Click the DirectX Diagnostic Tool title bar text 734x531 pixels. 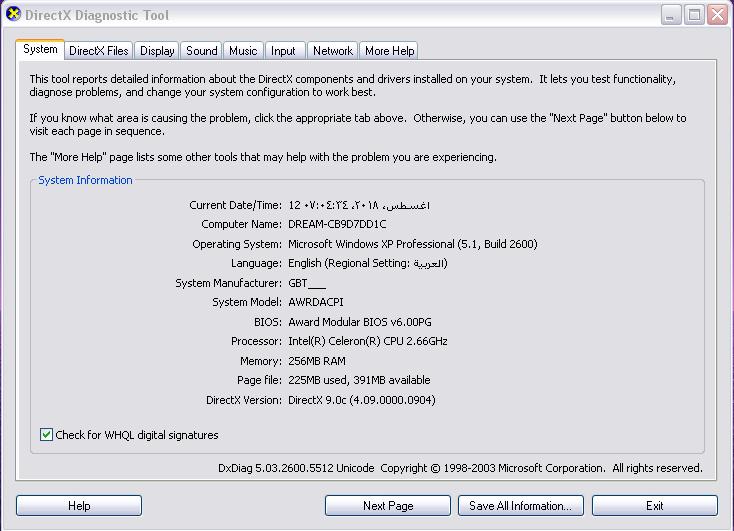[97, 15]
